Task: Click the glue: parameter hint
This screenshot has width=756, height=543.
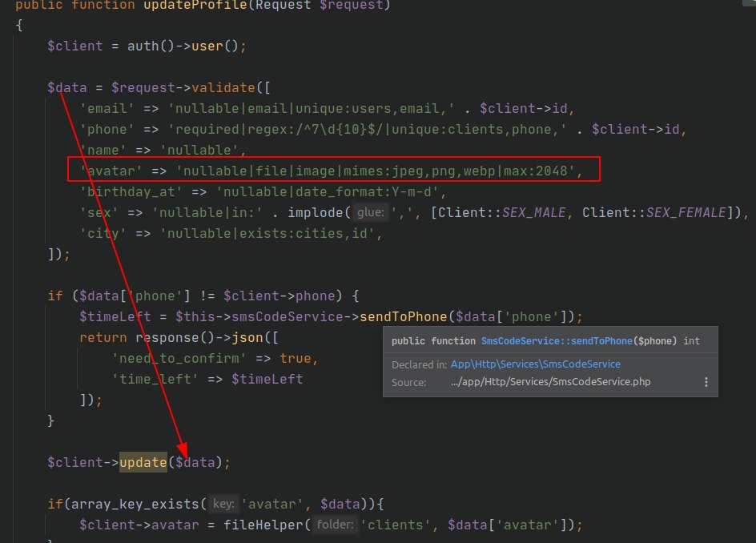Action: [x=371, y=213]
